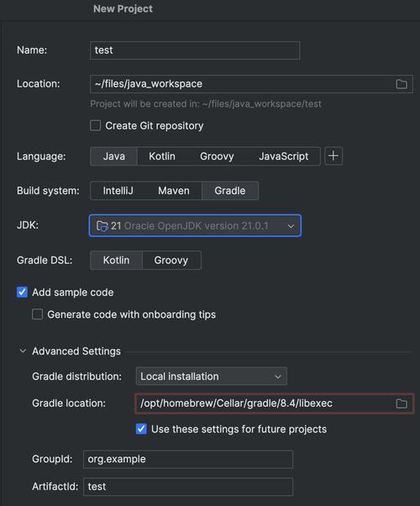Click into the project Name field

195,50
